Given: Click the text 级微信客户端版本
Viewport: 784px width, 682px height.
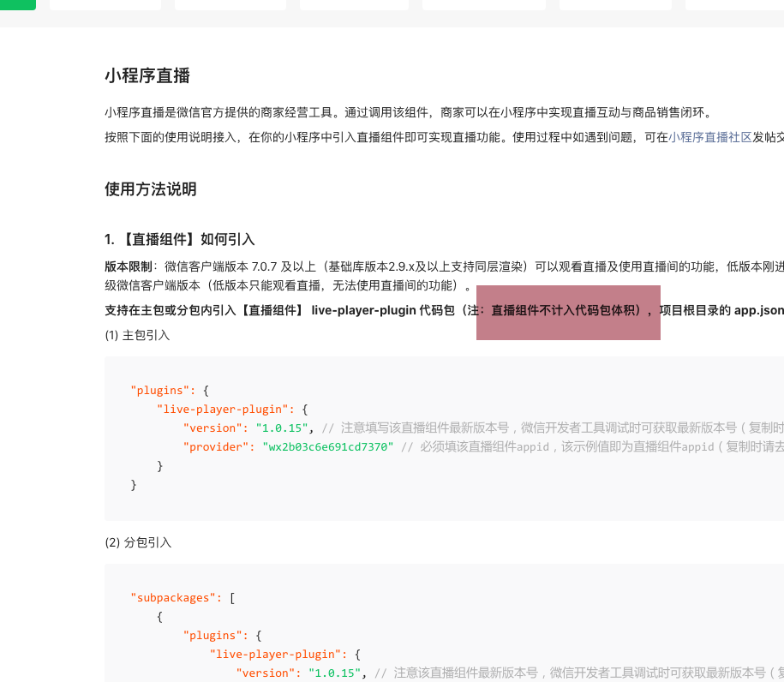Looking at the screenshot, I should pyautogui.click(x=153, y=285).
